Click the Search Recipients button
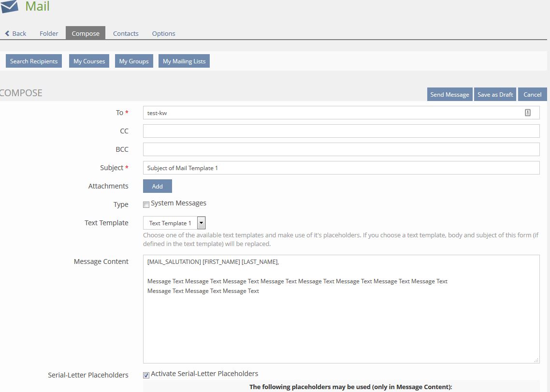This screenshot has height=392, width=550. coord(34,61)
